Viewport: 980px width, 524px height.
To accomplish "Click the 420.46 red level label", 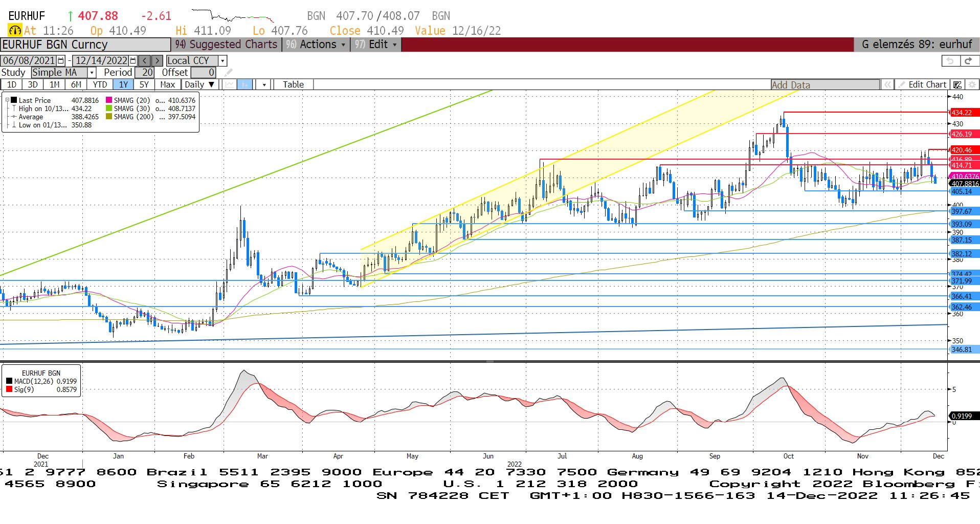I will tap(964, 150).
